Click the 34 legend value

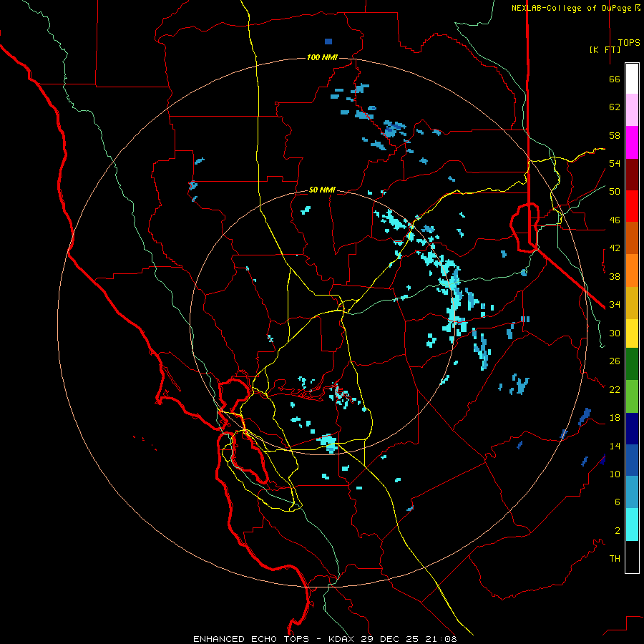coord(615,305)
